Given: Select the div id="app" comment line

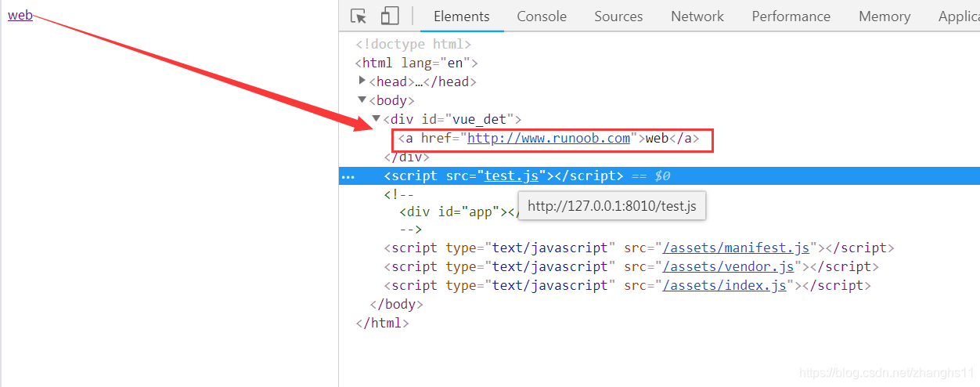Looking at the screenshot, I should point(459,212).
